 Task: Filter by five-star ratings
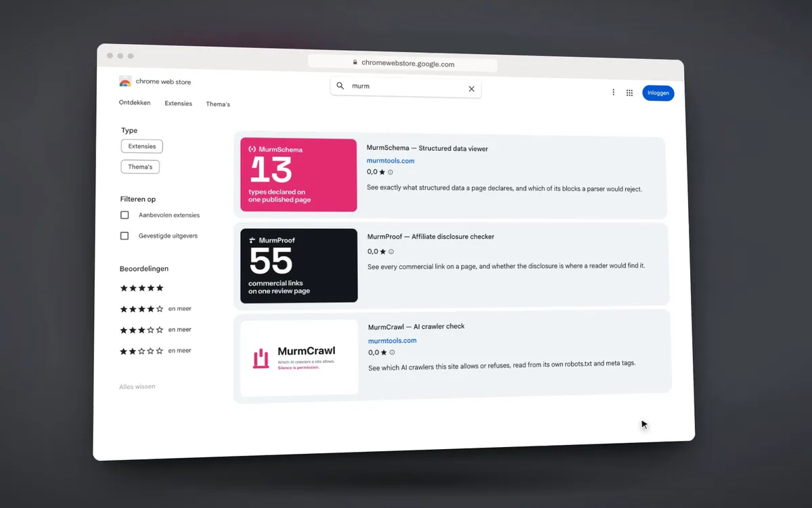[x=142, y=288]
